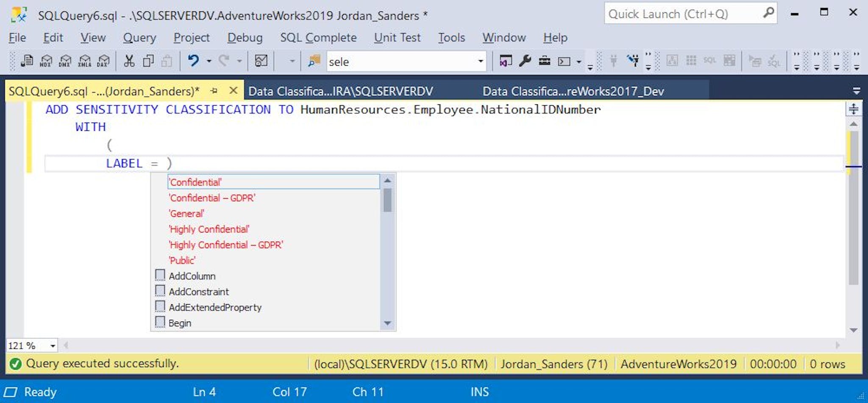Expand the 'sele' search combo box dropdown
Screen dimensions: 868x403
coord(480,62)
